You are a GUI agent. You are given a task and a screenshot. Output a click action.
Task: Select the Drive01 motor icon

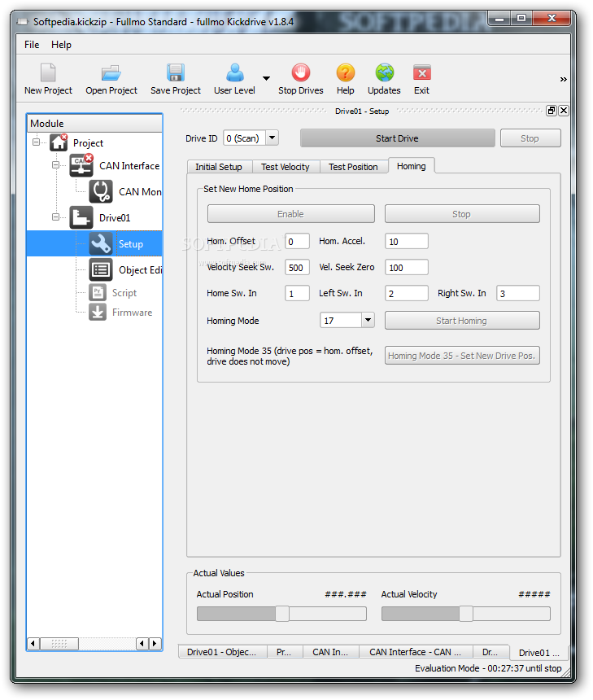pyautogui.click(x=81, y=217)
